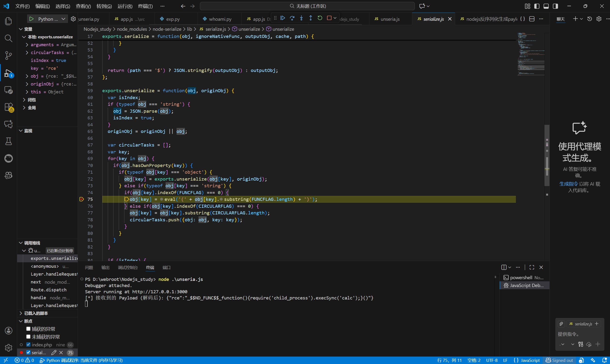
Task: Click Step Into in the debug toolbar
Action: pos(301,18)
